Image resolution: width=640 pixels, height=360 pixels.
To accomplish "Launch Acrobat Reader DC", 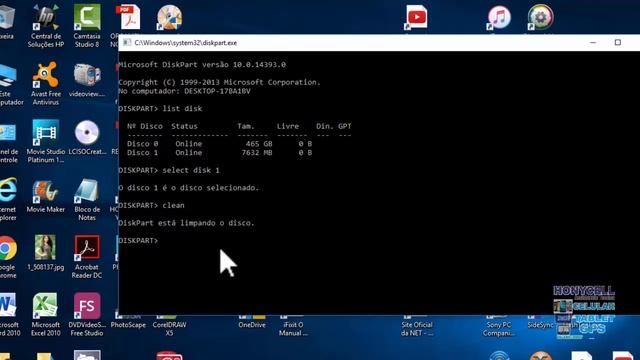I will click(x=87, y=257).
